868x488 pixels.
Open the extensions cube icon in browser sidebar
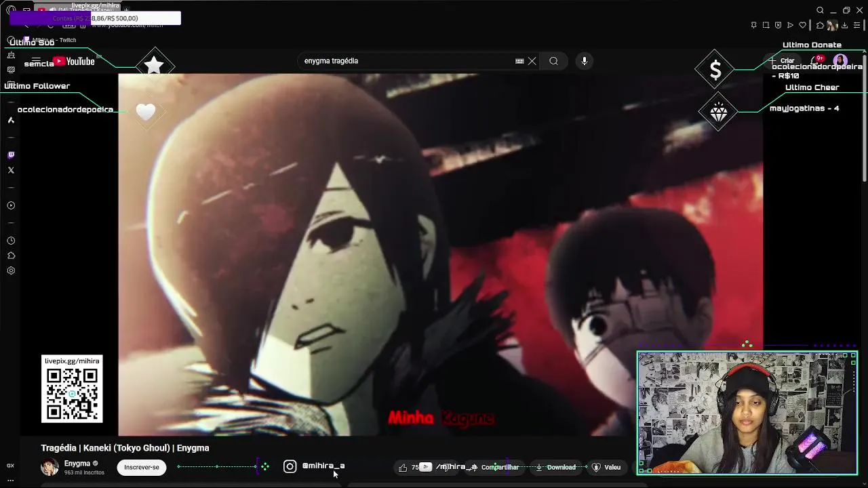(11, 256)
